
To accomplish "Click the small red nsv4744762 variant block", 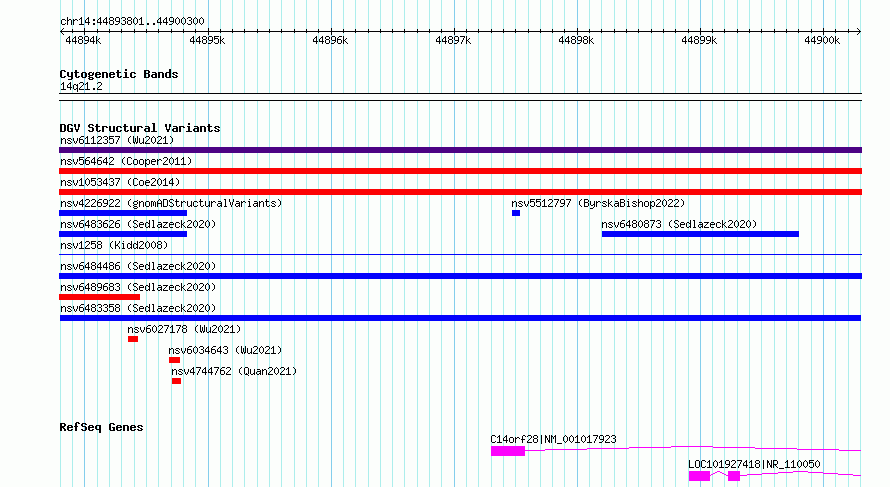I will [177, 381].
